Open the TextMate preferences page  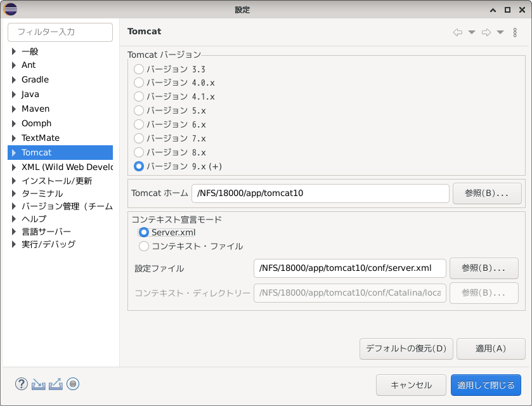pyautogui.click(x=41, y=138)
